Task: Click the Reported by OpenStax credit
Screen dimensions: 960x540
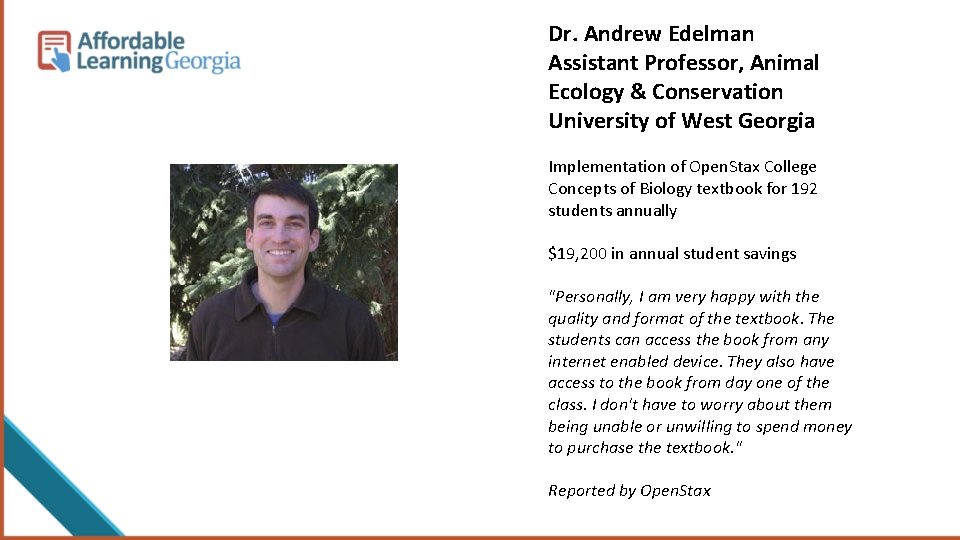Action: (629, 491)
